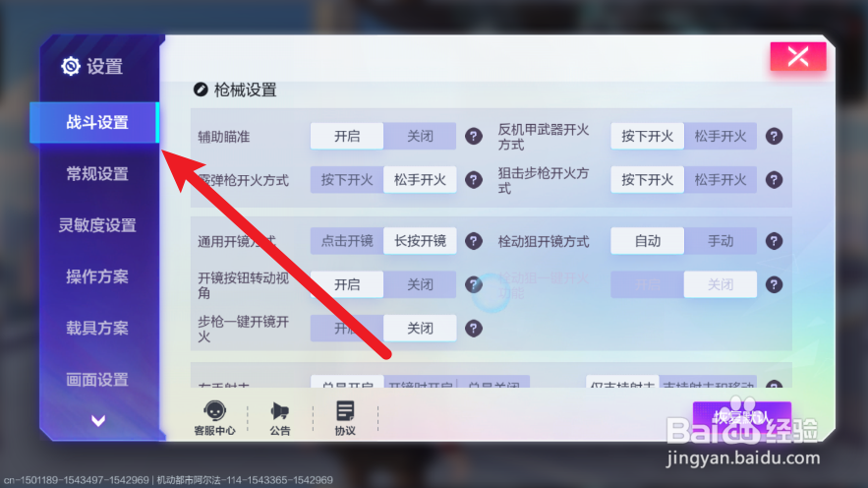Switch to 常规设置 tab
Screen dimensions: 868x488
coord(97,174)
